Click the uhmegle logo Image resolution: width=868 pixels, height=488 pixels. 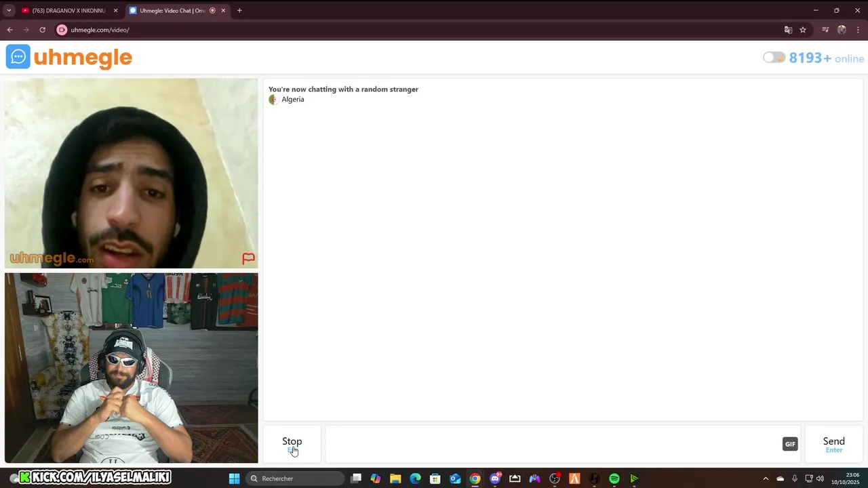pyautogui.click(x=69, y=57)
